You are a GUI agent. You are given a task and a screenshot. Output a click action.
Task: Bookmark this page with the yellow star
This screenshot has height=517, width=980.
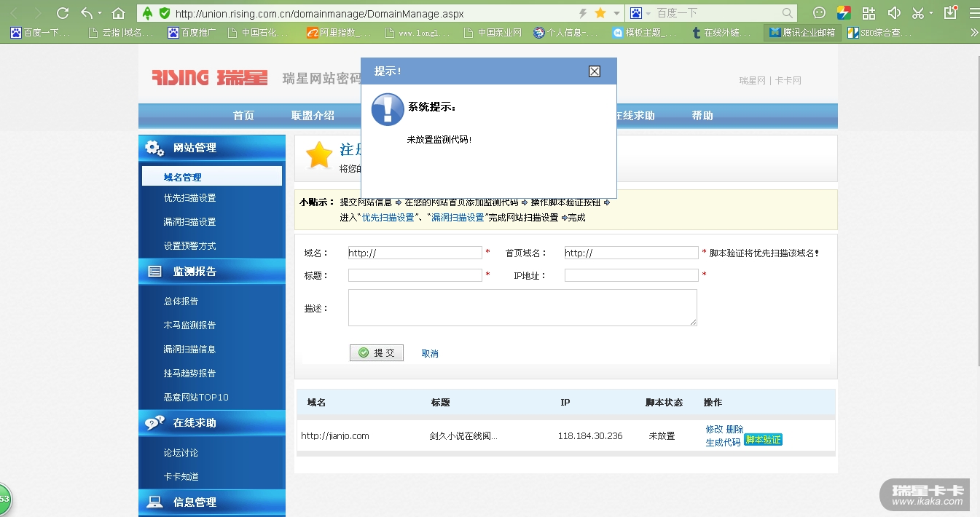pyautogui.click(x=600, y=13)
